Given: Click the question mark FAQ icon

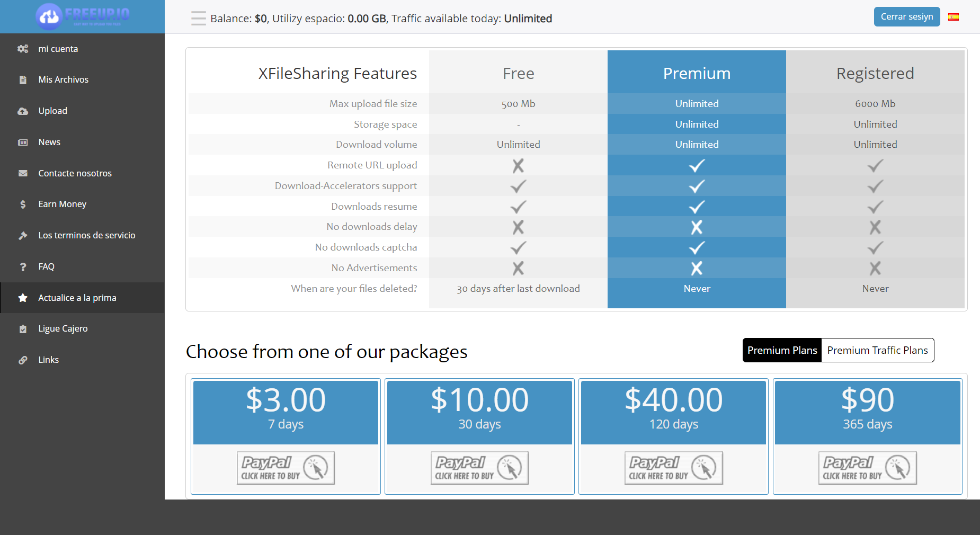Looking at the screenshot, I should pos(23,267).
